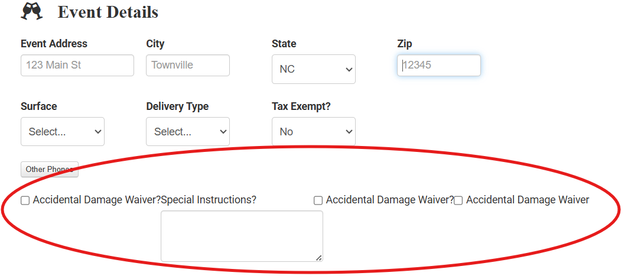This screenshot has height=279, width=644.
Task: Enable the rightmost Accidental Damage Waiver checkbox
Action: click(x=458, y=200)
